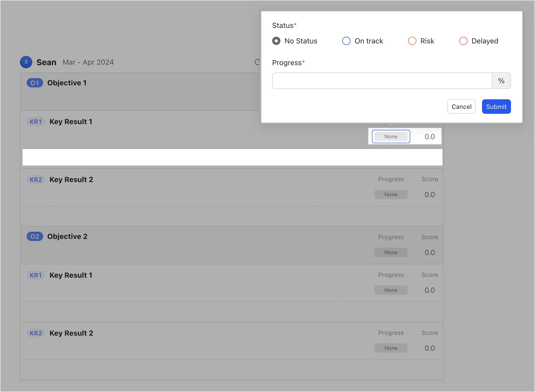Select the KR1 badge under Objective 1
535x392 pixels.
36,122
